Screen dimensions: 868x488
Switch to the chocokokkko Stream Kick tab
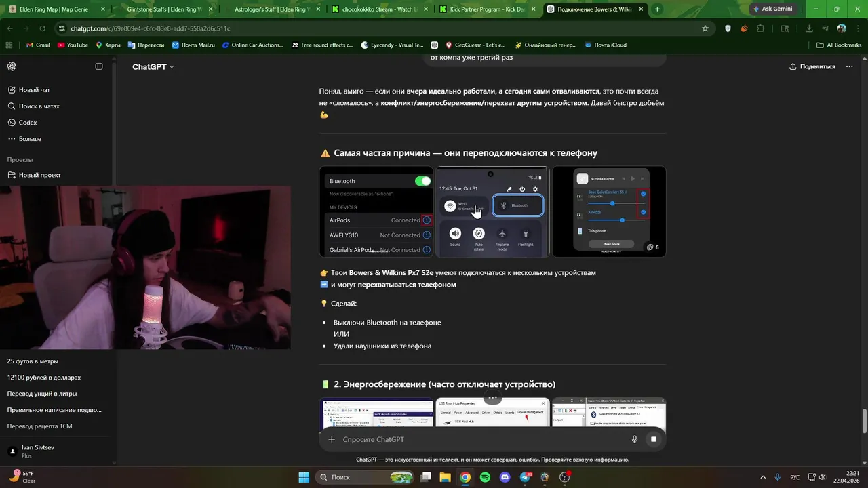tap(380, 9)
